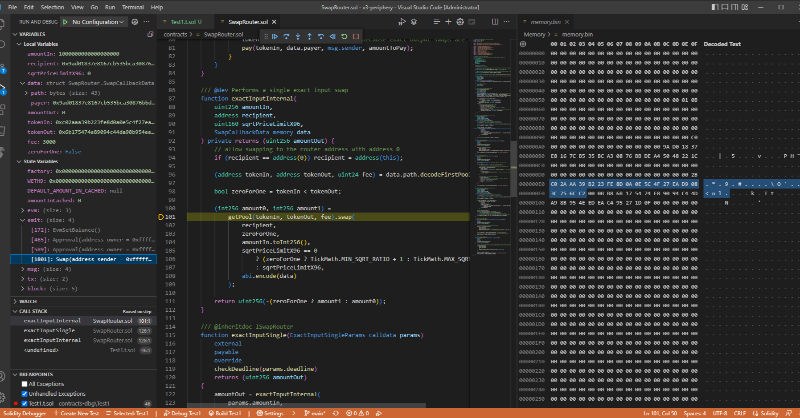Screen dimensions: 800x418
Task: Click Debug Test in status bar
Action: [x=183, y=413]
